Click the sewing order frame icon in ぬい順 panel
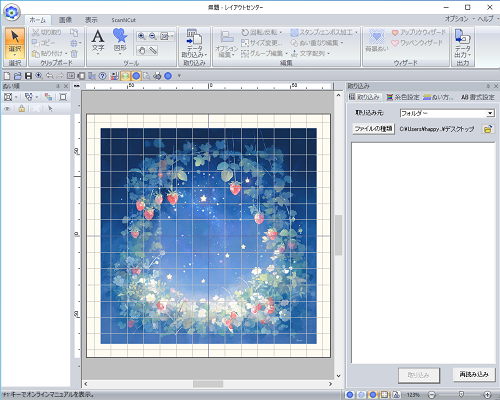Screen dimensions: 500x400 point(8,97)
